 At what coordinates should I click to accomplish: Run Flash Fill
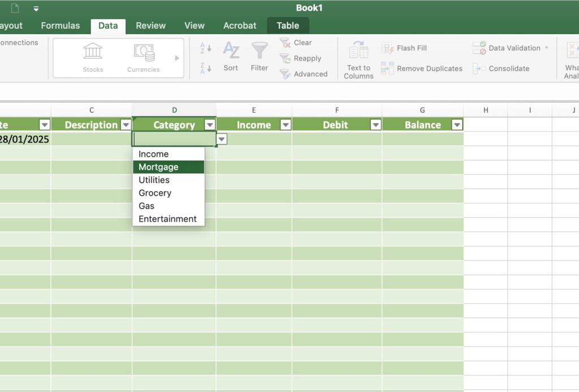404,48
